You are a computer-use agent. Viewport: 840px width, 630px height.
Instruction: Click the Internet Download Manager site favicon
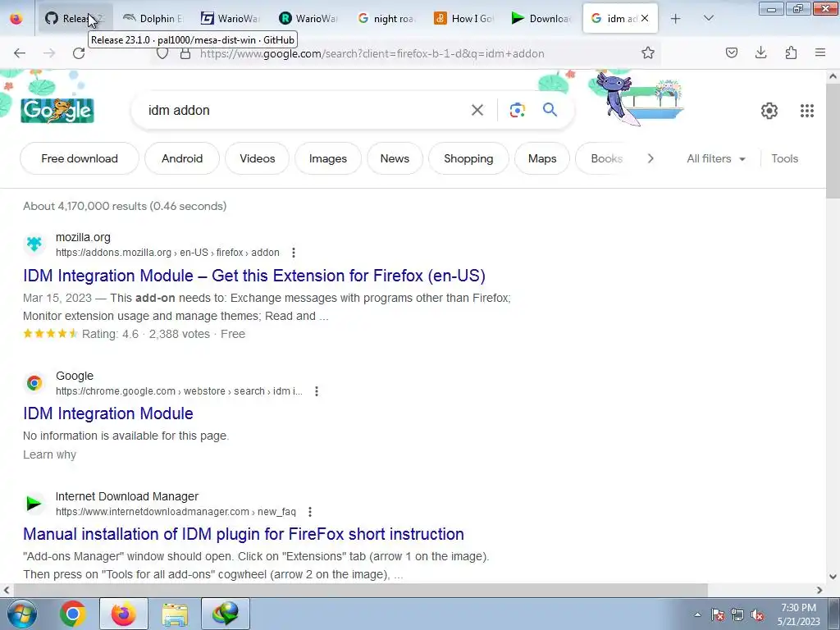(34, 504)
